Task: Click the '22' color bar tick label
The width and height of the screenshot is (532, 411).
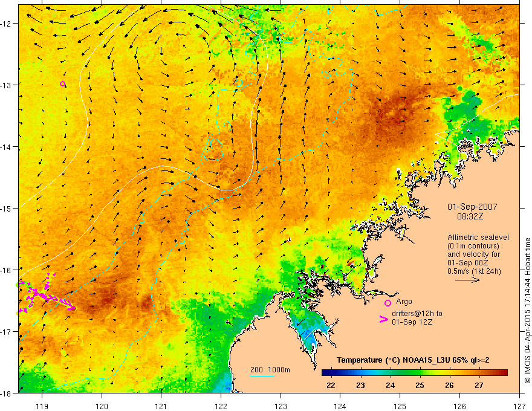Action: 331,386
